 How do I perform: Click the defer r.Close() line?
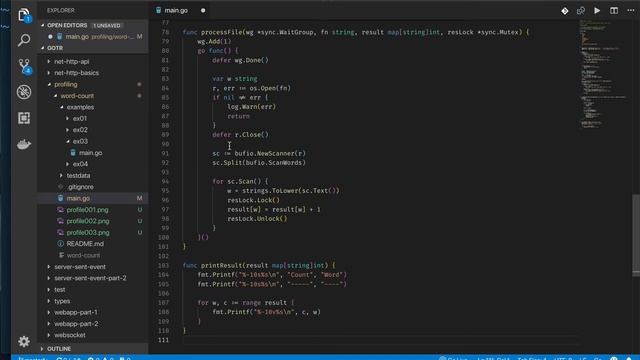(240, 135)
